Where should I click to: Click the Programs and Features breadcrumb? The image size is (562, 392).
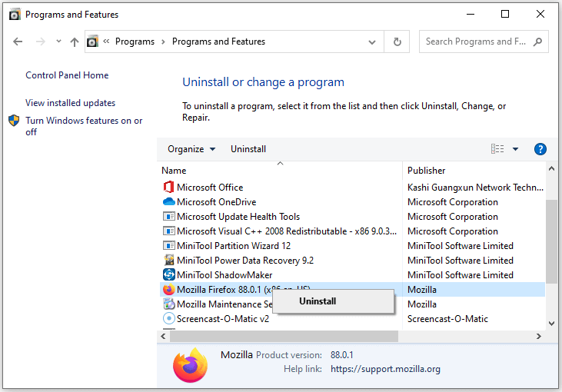[x=218, y=42]
